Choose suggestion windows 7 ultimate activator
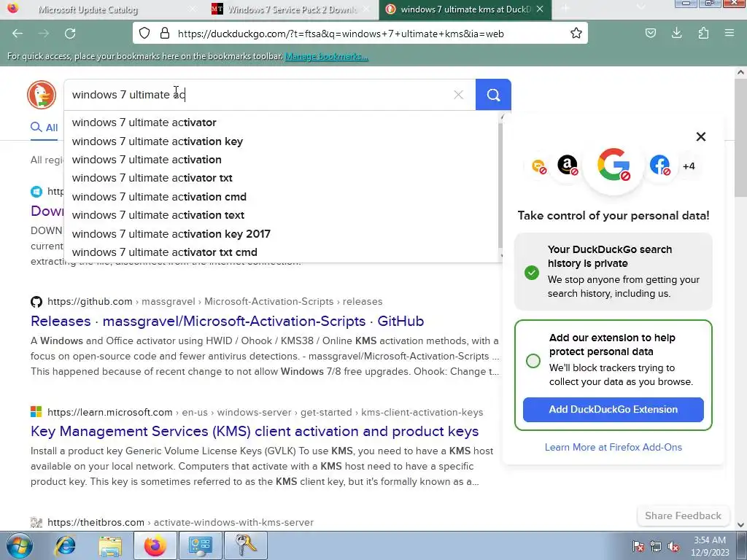This screenshot has width=747, height=560. [144, 122]
